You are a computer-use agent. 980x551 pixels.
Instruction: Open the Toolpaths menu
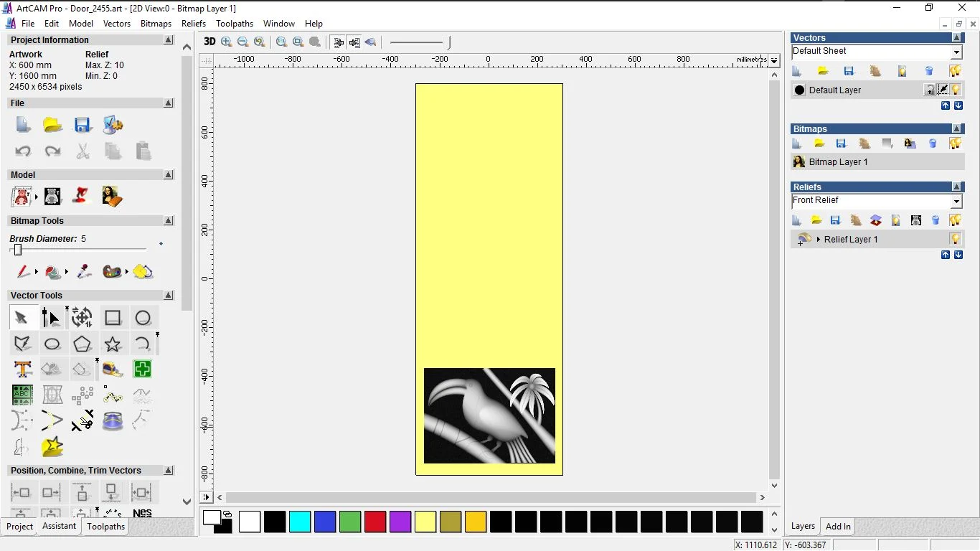tap(235, 24)
